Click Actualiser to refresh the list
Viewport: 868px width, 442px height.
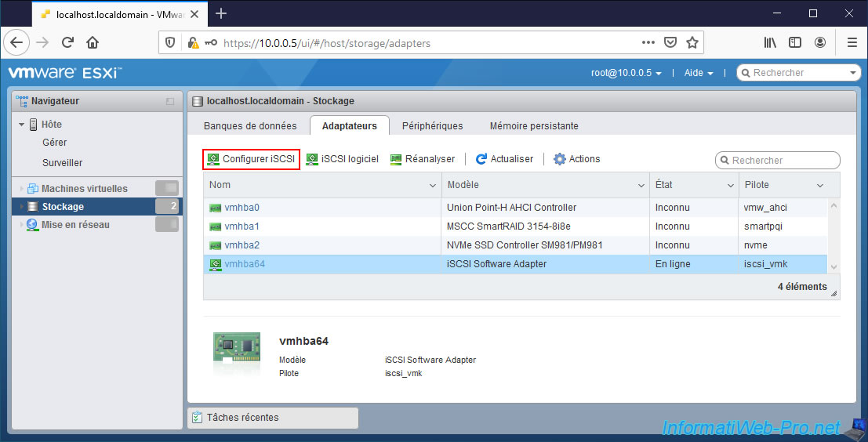504,159
